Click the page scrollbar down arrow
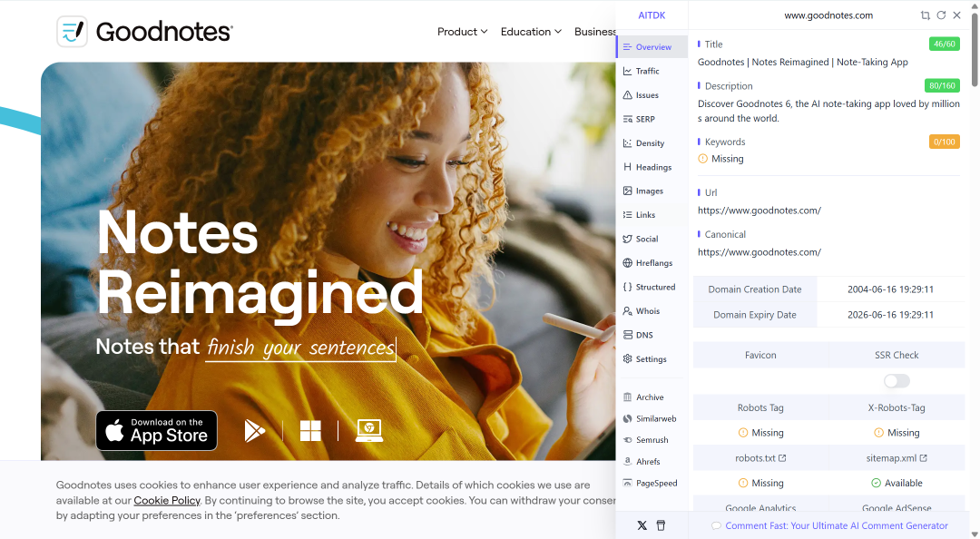The image size is (980, 539). tap(975, 534)
